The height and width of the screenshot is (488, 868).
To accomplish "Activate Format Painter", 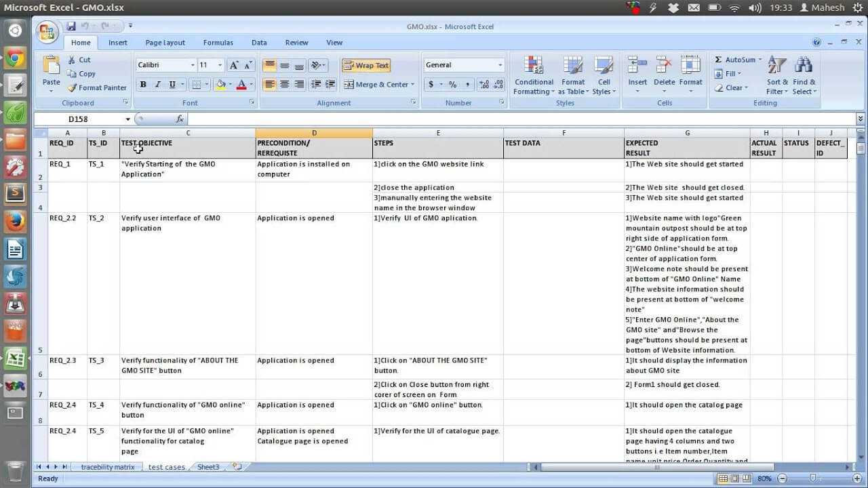I will pos(97,87).
